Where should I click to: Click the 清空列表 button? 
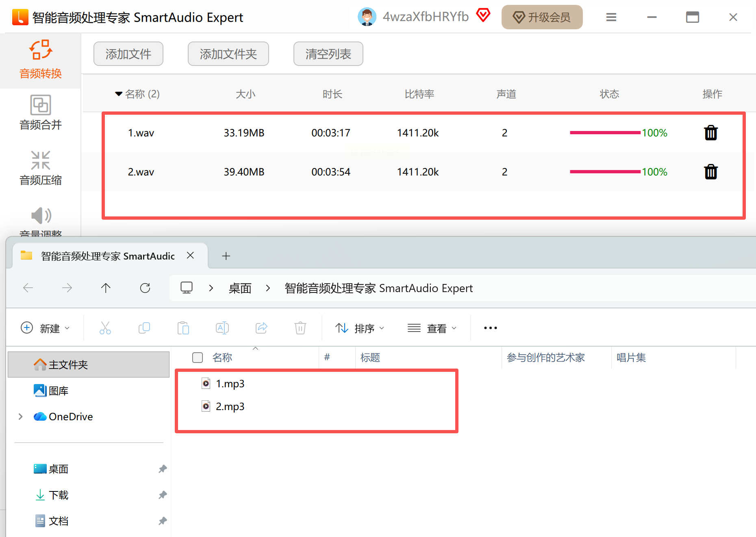pyautogui.click(x=328, y=54)
